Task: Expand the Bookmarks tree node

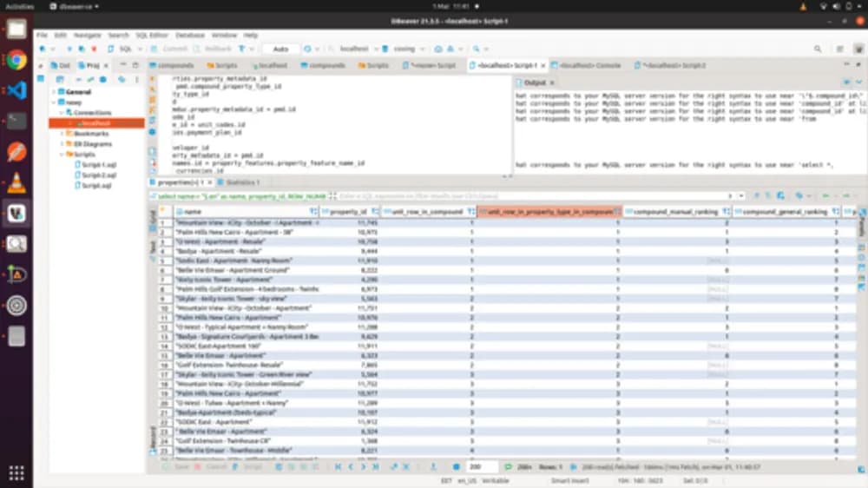Action: [x=62, y=134]
